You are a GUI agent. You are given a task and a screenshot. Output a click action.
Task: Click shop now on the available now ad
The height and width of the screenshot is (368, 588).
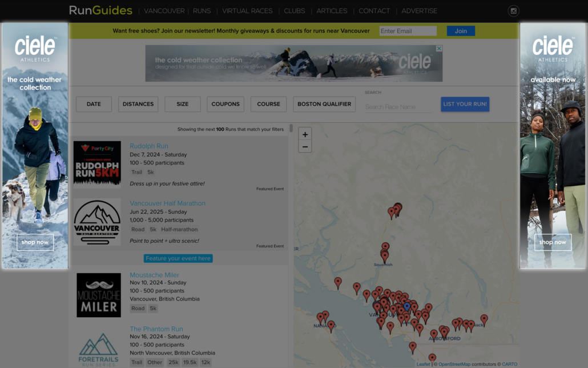click(x=553, y=242)
